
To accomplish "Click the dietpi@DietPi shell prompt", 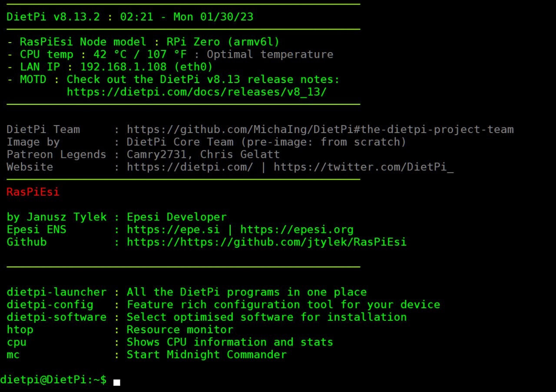I will coord(53,380).
